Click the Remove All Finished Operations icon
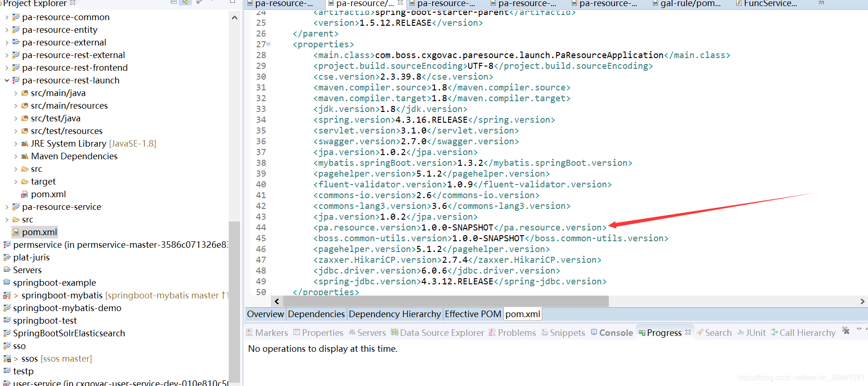 pyautogui.click(x=846, y=330)
